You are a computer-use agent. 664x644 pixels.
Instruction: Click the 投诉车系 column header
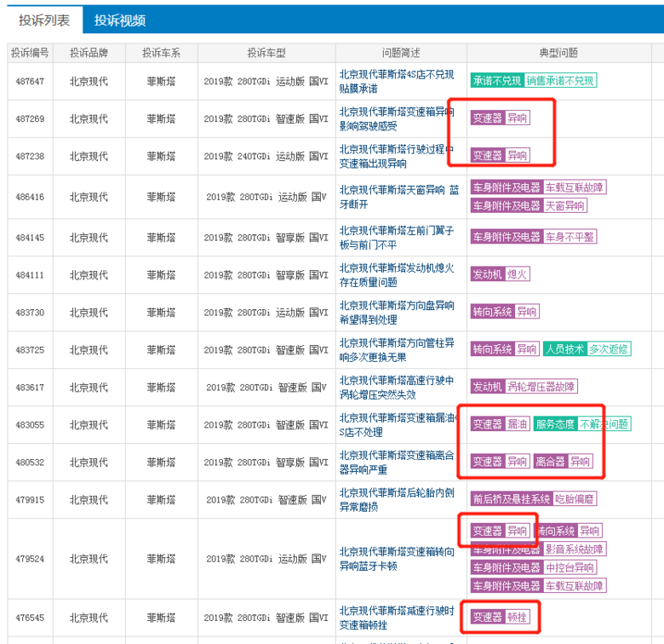click(162, 53)
